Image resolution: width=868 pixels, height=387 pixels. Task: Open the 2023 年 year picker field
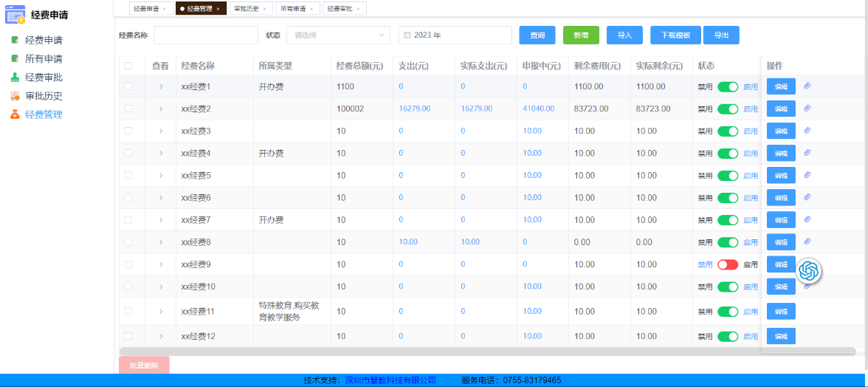pyautogui.click(x=455, y=35)
